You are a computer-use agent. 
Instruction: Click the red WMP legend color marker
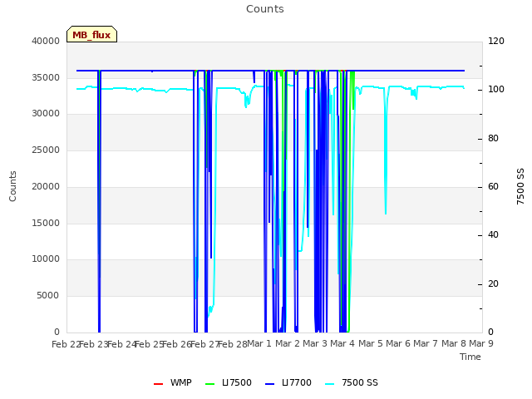pos(158,384)
